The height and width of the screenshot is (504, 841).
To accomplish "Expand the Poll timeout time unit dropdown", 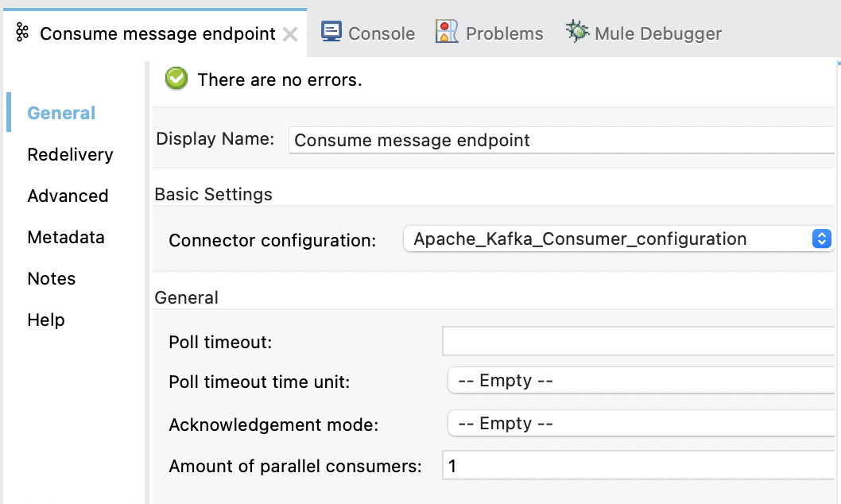I will pyautogui.click(x=636, y=381).
